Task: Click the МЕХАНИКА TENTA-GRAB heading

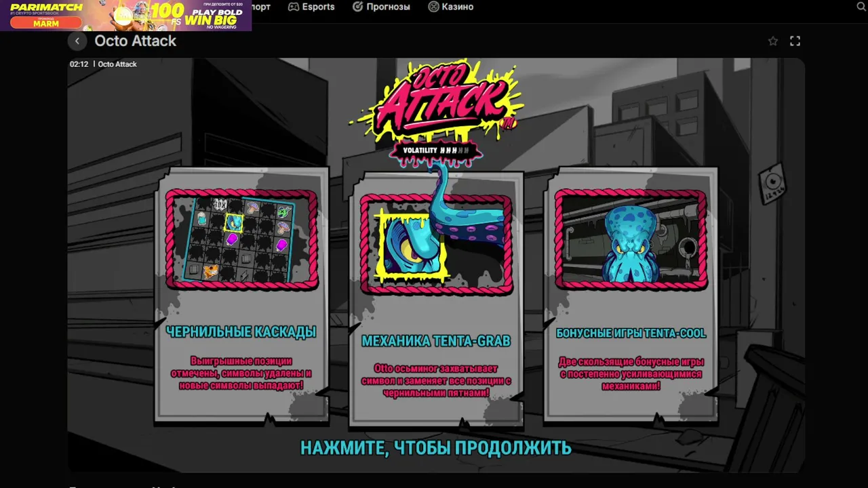Action: [x=436, y=341]
